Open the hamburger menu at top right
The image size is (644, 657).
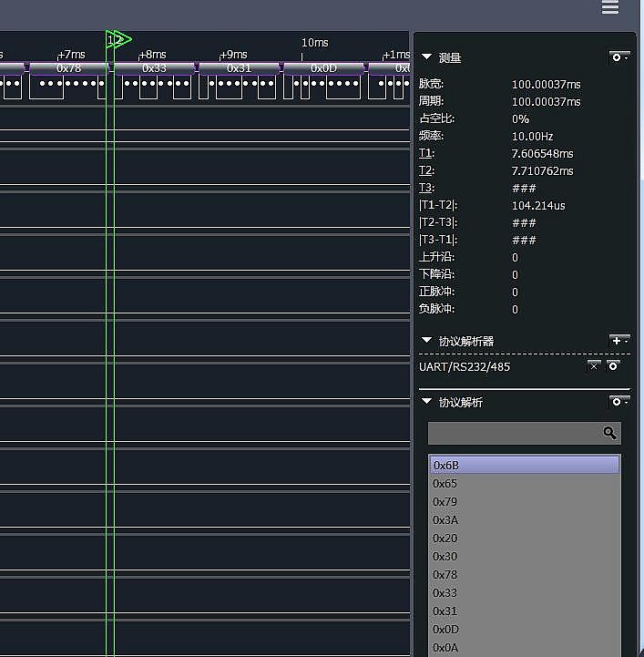click(610, 8)
